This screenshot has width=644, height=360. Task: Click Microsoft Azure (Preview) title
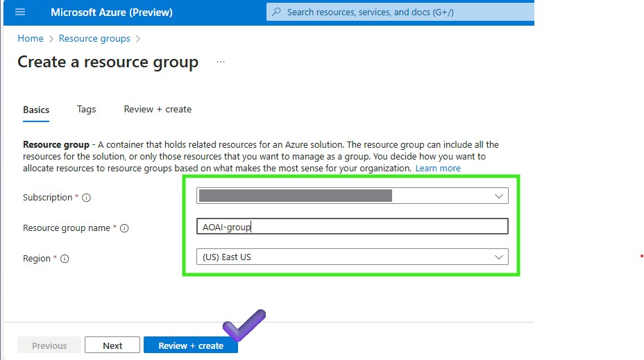click(112, 12)
